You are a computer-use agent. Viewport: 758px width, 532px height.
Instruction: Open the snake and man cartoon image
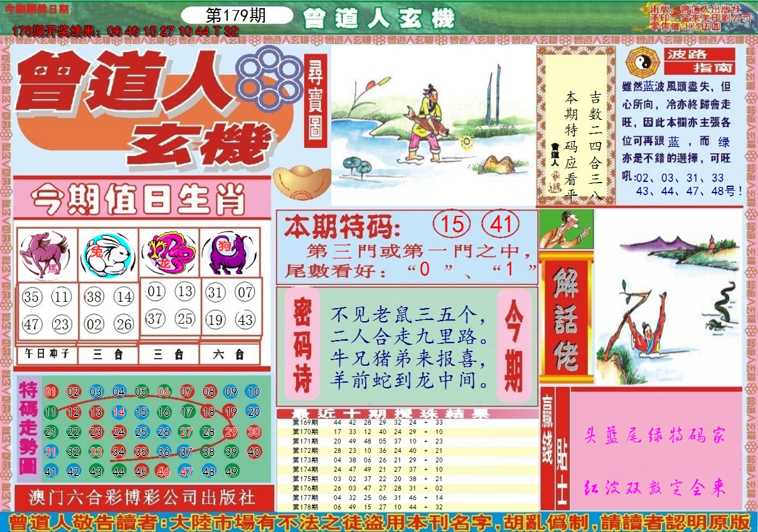coord(668,298)
